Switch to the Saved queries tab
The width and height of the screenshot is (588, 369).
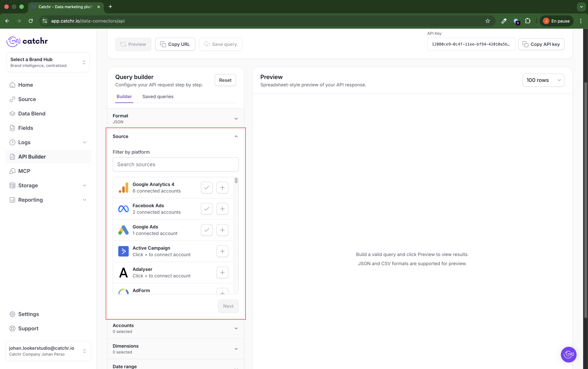pyautogui.click(x=158, y=96)
